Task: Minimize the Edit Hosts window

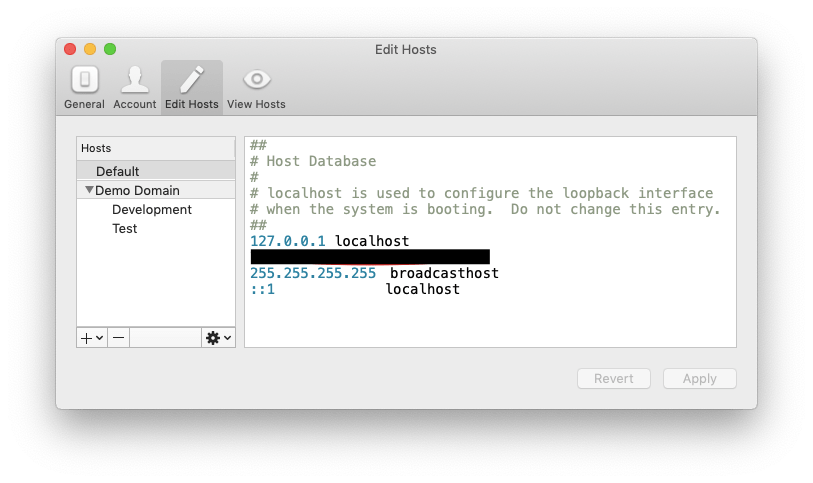Action: [x=90, y=49]
